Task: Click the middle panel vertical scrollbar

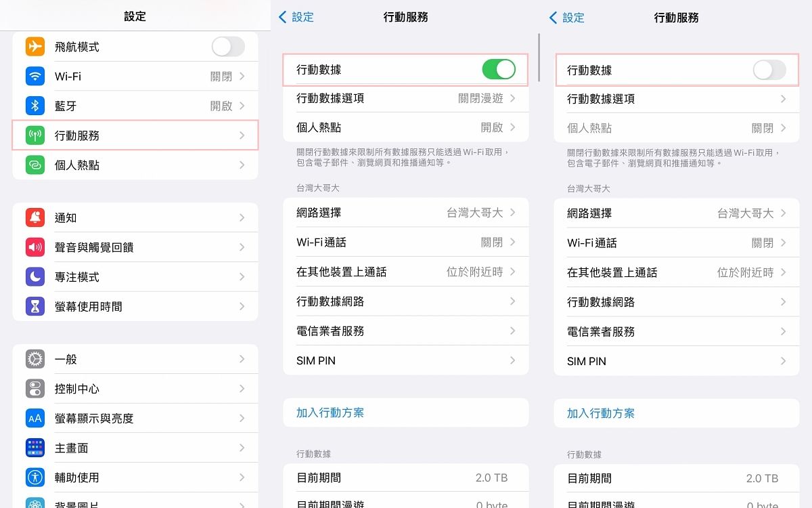Action: [x=539, y=58]
